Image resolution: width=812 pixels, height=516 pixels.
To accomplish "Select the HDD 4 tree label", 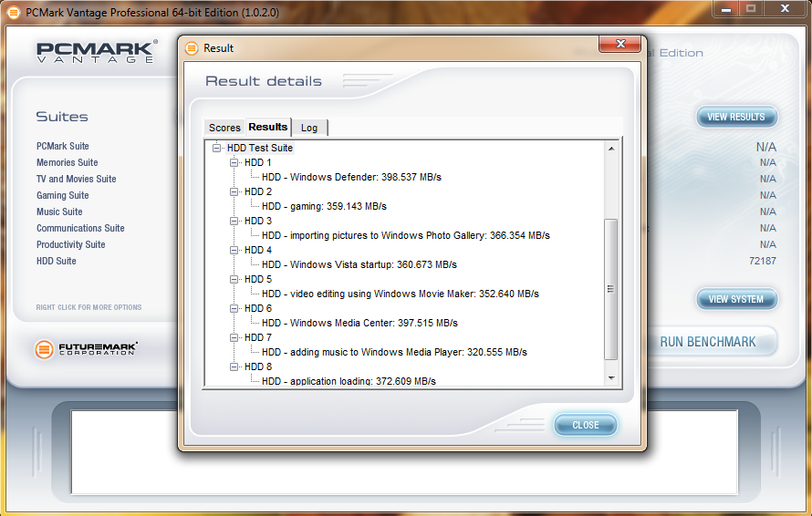I will [258, 250].
